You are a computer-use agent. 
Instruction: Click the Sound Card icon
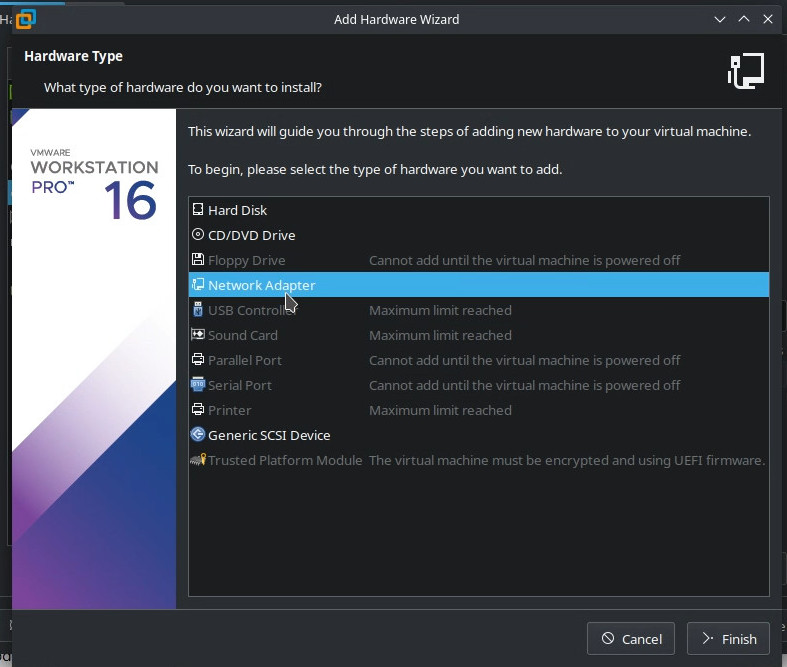[x=198, y=335]
